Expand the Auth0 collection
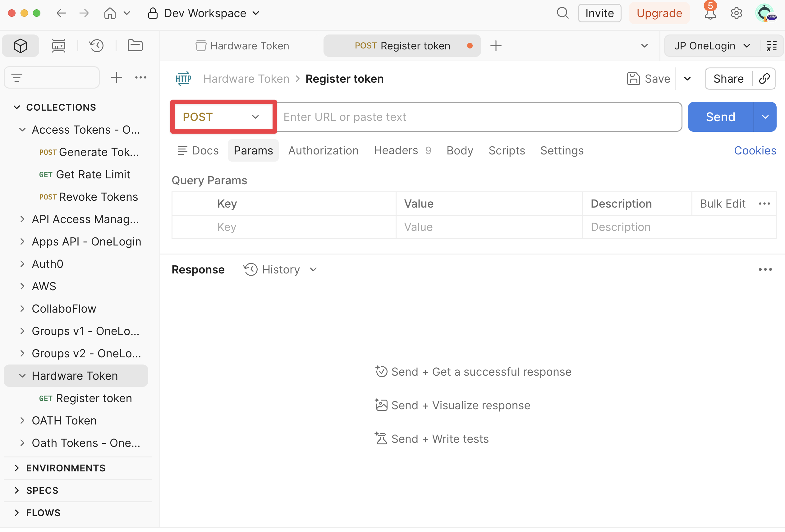This screenshot has width=785, height=532. coord(22,264)
